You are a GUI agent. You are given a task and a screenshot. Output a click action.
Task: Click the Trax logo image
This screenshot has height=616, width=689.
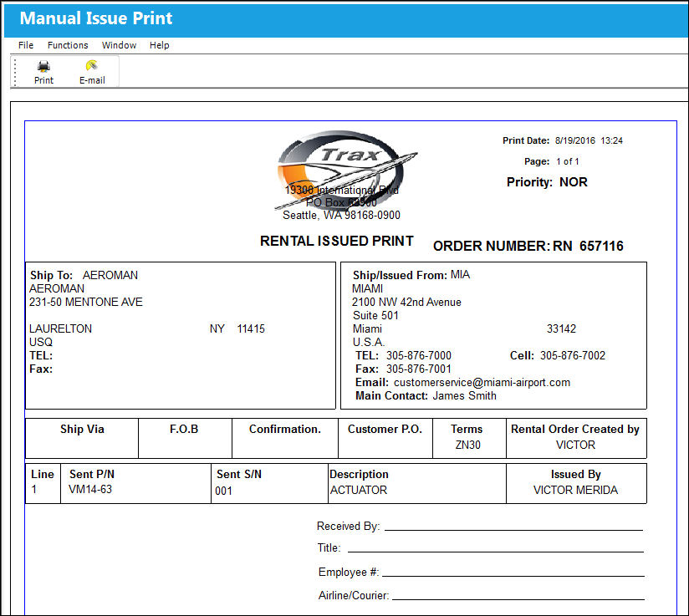[345, 169]
